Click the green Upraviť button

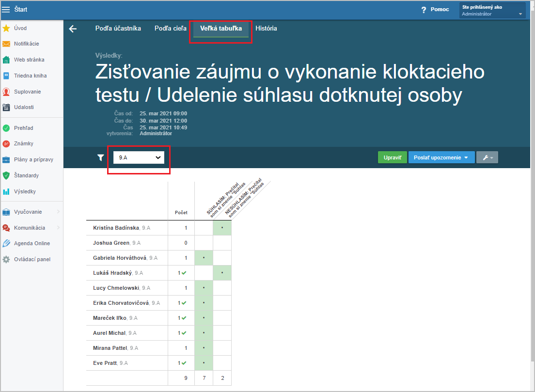pyautogui.click(x=393, y=157)
